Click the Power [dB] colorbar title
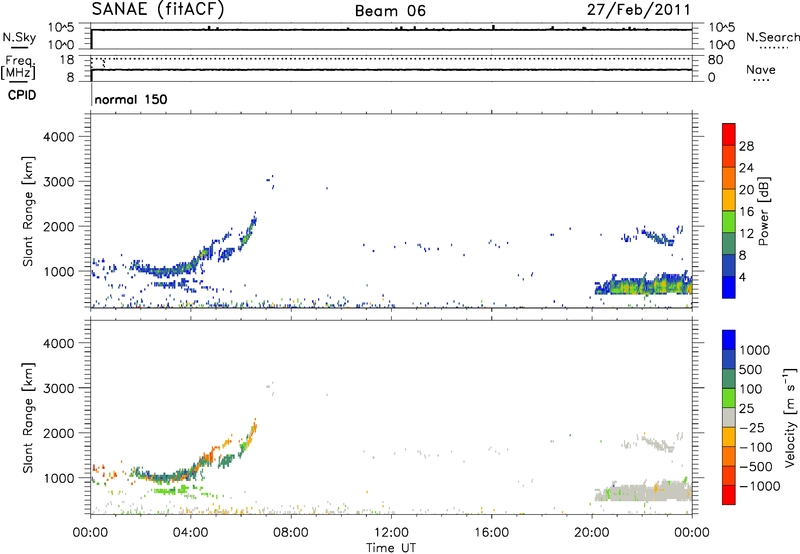 click(x=764, y=211)
